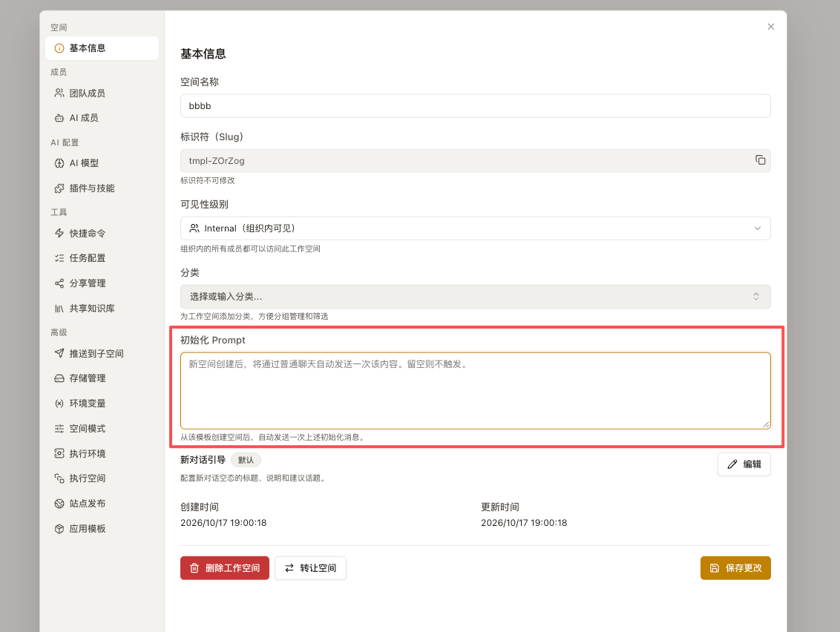Click the 新对话引导 label
The width and height of the screenshot is (840, 632).
pos(203,460)
